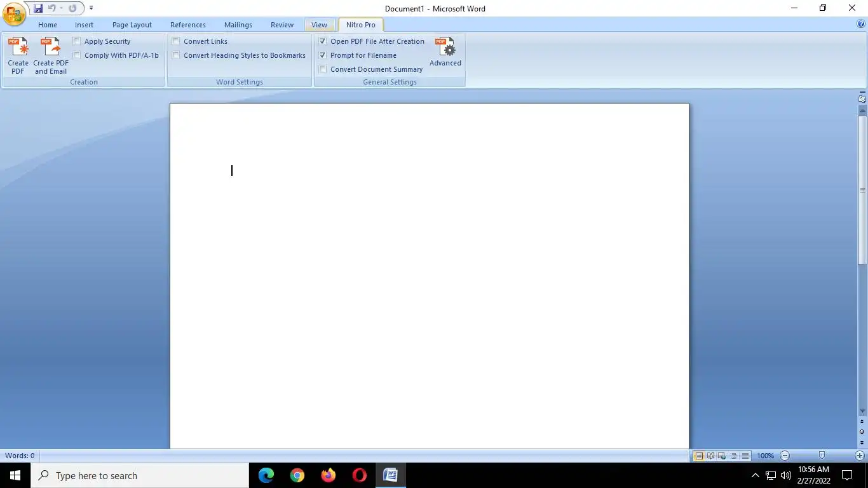Enable Convert Heading Styles to Bookmarks
Viewport: 868px width, 488px height.
[x=176, y=55]
